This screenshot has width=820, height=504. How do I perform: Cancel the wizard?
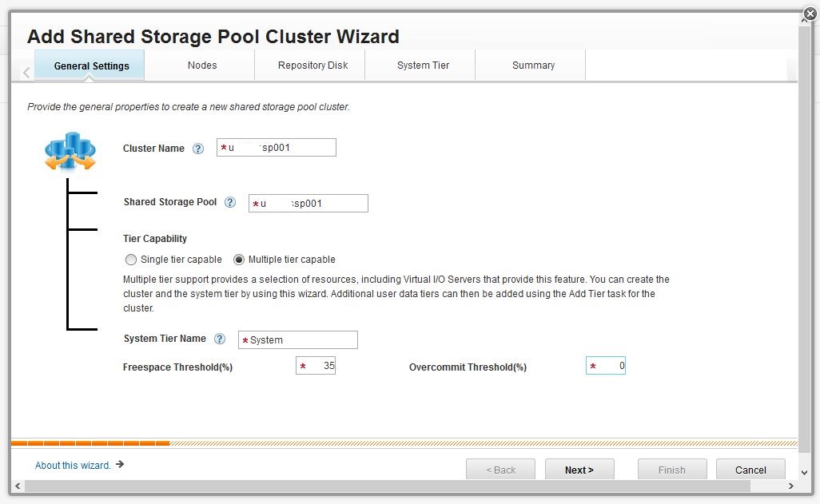click(x=750, y=470)
